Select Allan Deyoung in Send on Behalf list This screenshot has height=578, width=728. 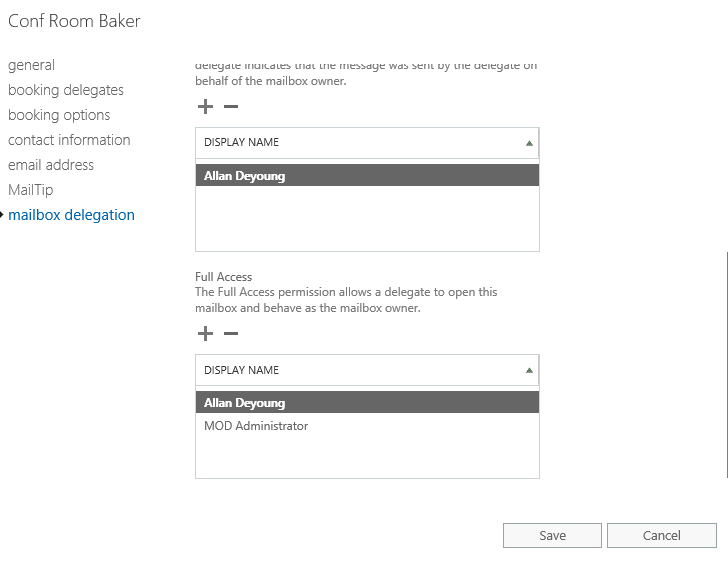(x=245, y=176)
